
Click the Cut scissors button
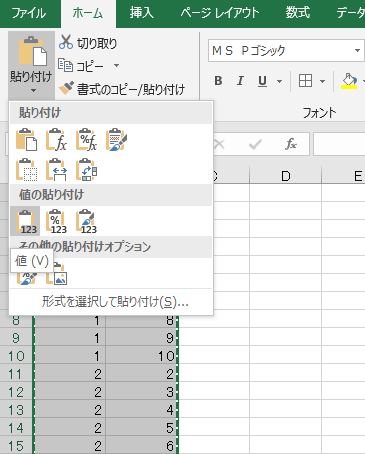pos(88,43)
